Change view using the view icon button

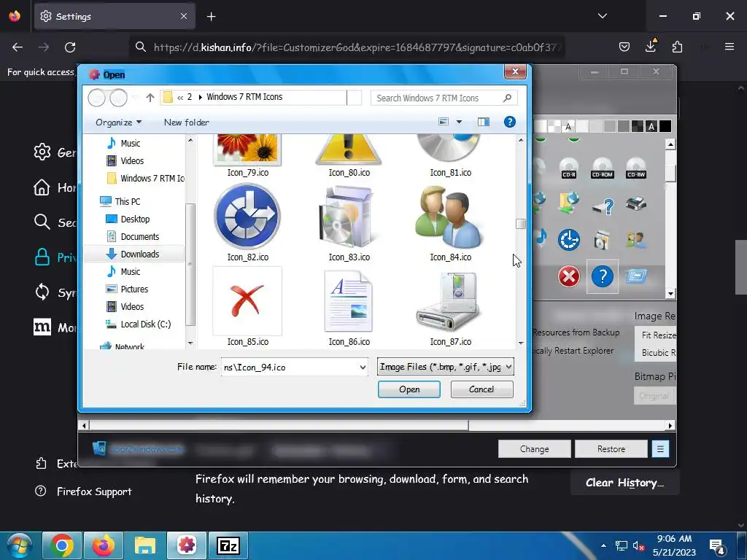pyautogui.click(x=444, y=122)
